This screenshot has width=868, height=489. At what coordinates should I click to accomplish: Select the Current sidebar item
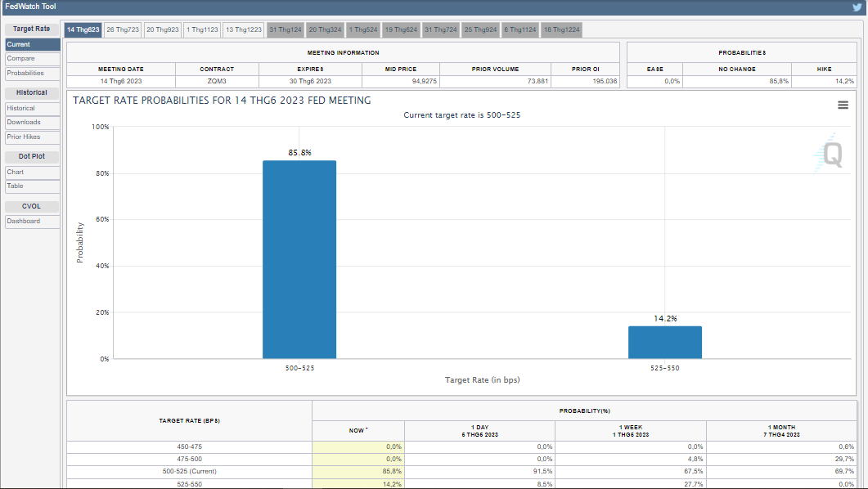[x=33, y=44]
